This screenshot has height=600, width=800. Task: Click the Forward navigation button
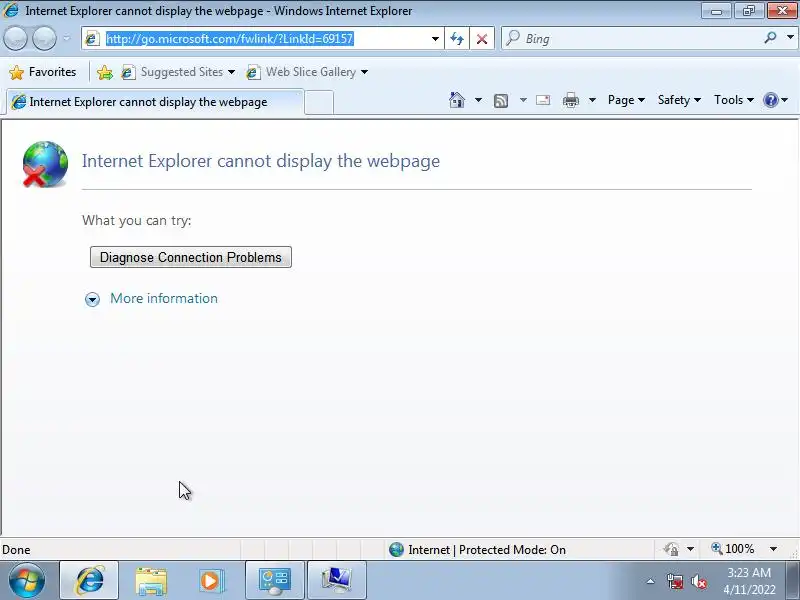(x=44, y=39)
